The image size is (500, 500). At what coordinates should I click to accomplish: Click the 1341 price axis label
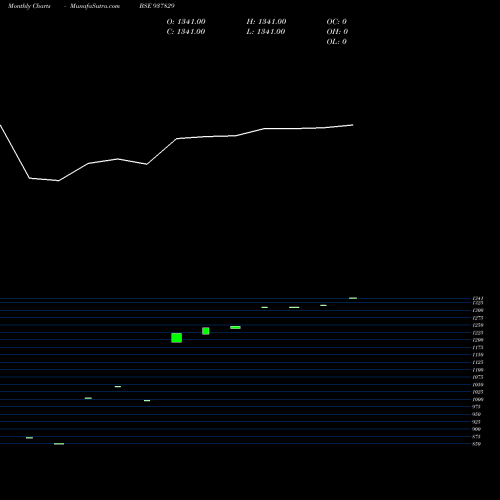pyautogui.click(x=478, y=298)
